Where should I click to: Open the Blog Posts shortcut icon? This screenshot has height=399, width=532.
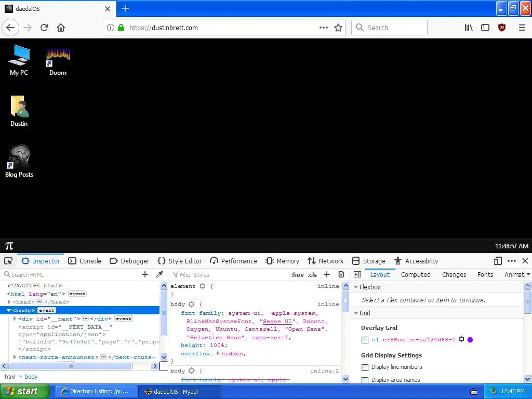[x=19, y=162]
